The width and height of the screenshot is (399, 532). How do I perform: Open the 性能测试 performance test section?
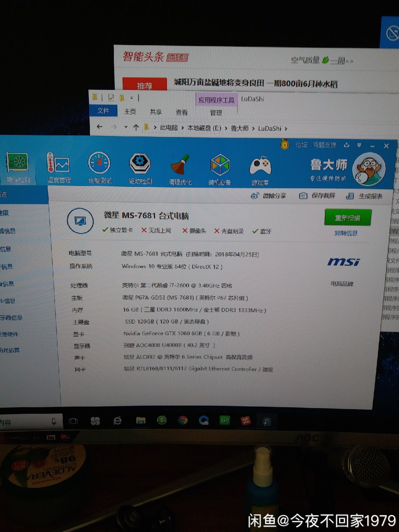pos(100,168)
